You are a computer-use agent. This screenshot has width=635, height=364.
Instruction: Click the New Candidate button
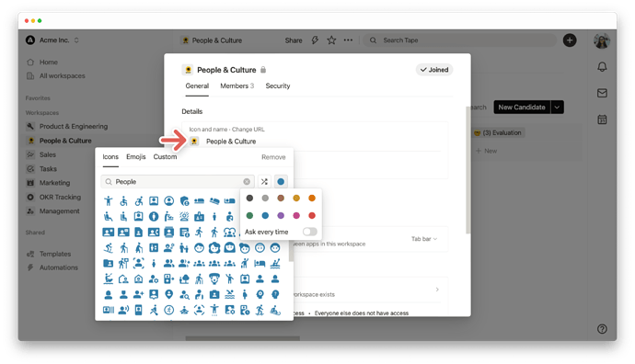(522, 108)
